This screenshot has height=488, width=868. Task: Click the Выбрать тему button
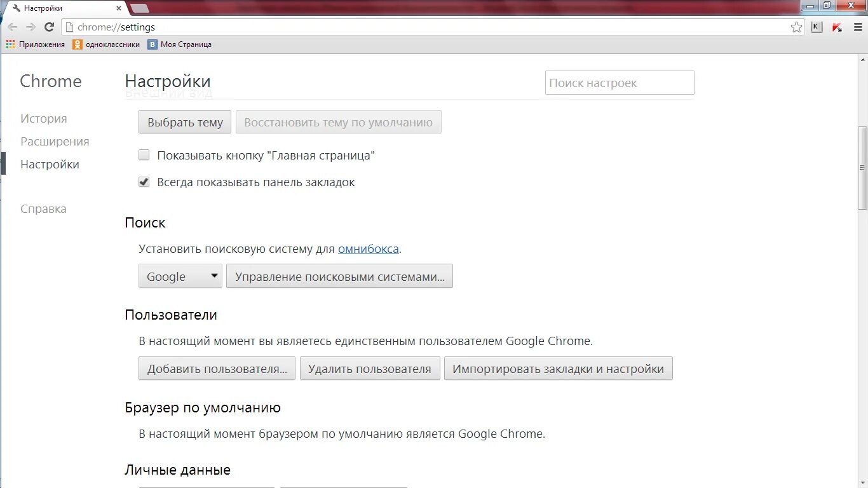coord(185,122)
